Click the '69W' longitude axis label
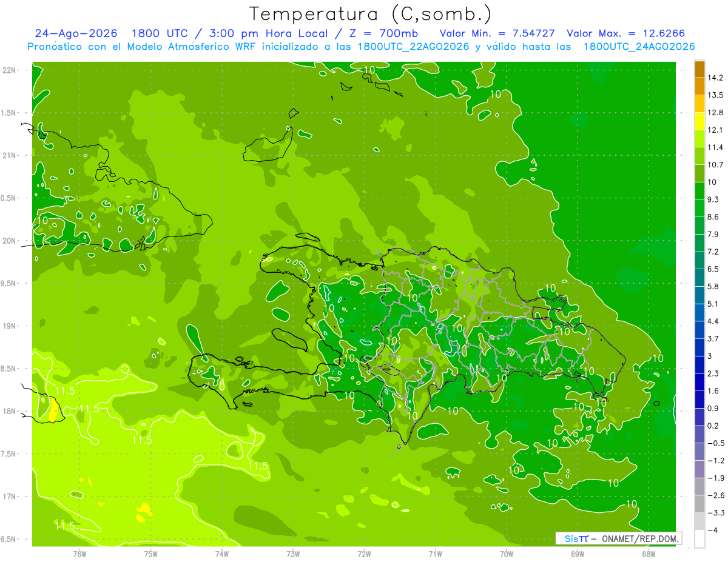 578,554
